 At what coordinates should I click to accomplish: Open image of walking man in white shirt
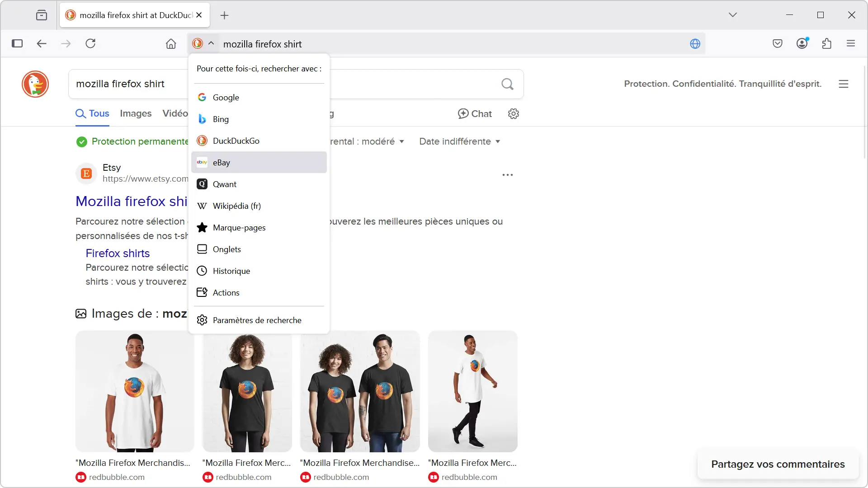(x=473, y=391)
